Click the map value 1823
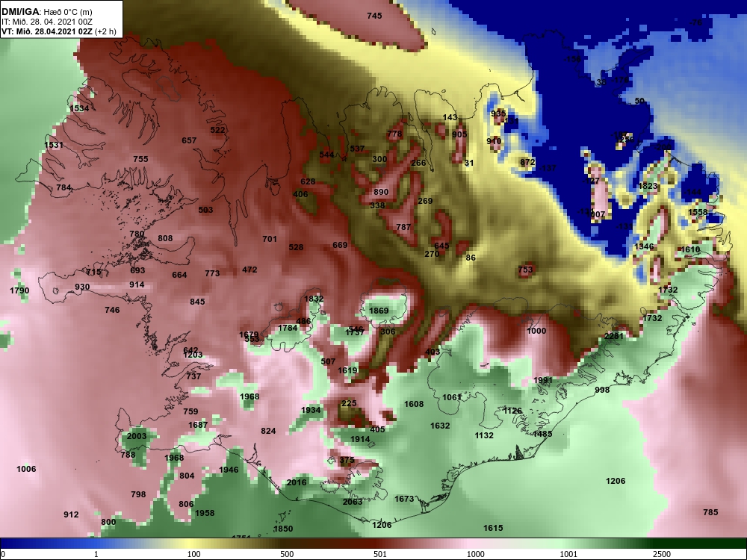Screen dimensions: 747x560 point(648,186)
